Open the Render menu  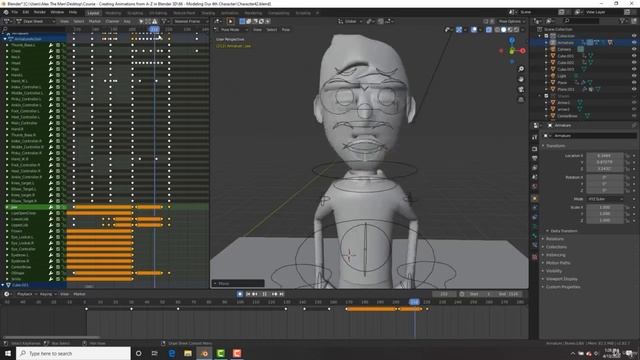coord(40,12)
